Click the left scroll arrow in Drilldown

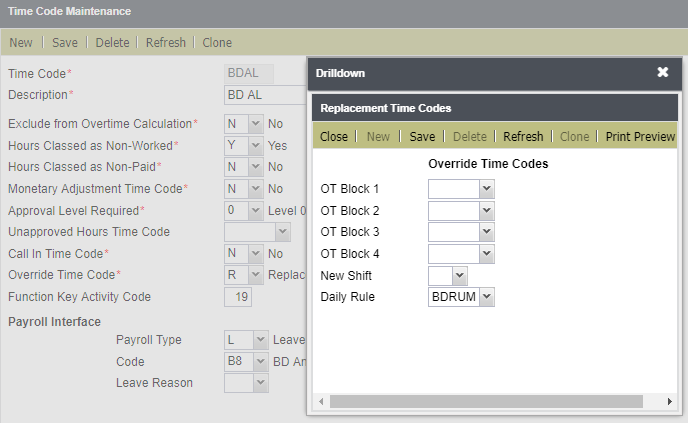point(321,401)
